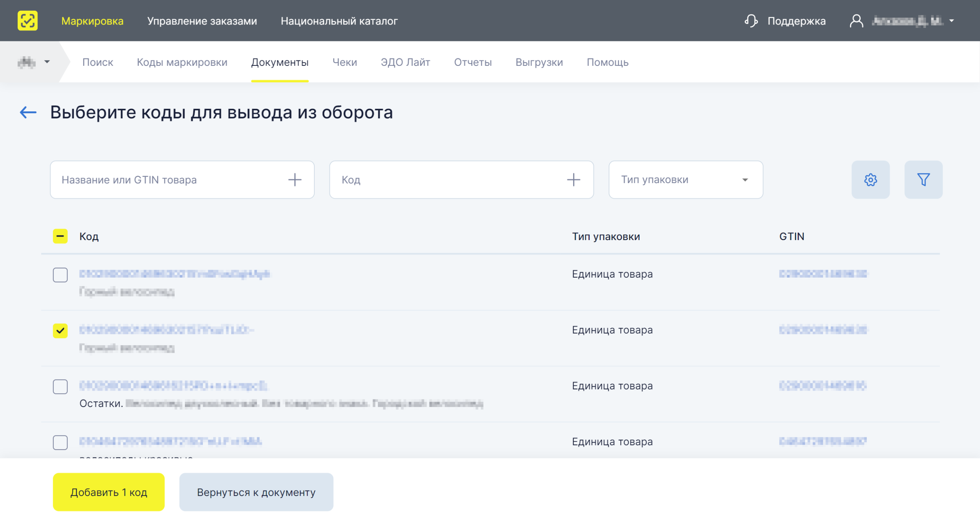The height and width of the screenshot is (525, 980).
Task: Open the checked row's code link
Action: pos(167,330)
